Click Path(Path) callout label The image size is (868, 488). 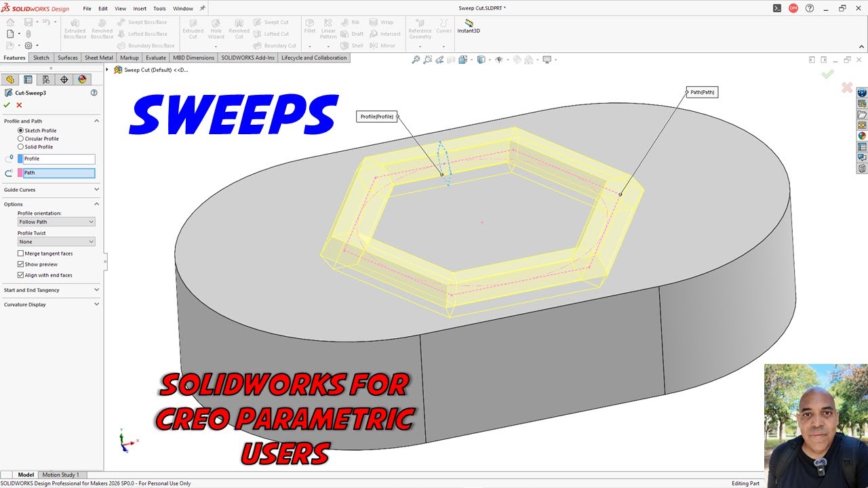[702, 92]
